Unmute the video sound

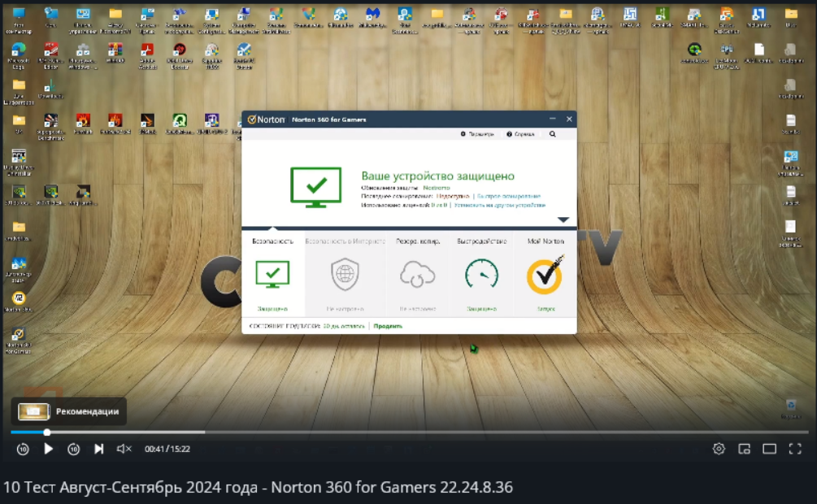coord(124,449)
